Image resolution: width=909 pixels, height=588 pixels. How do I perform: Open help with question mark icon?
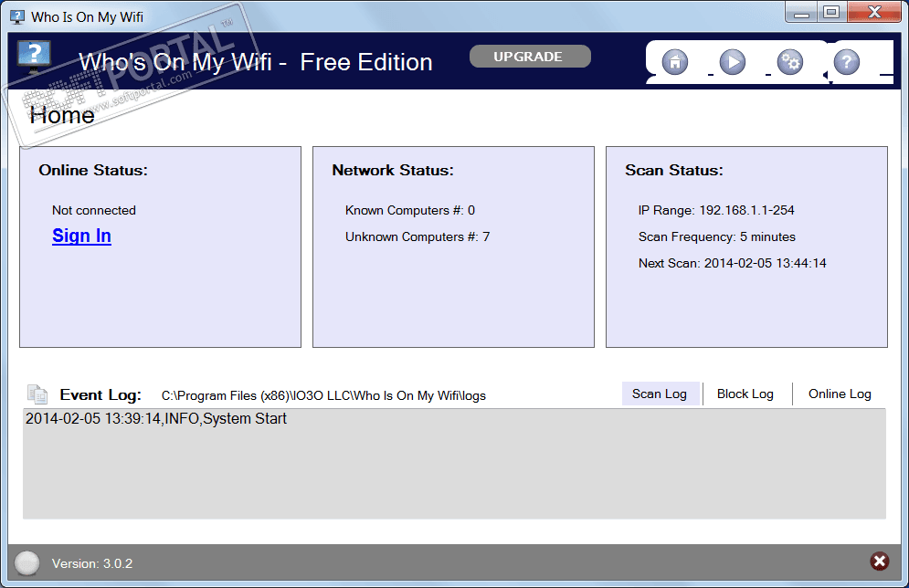pos(846,62)
